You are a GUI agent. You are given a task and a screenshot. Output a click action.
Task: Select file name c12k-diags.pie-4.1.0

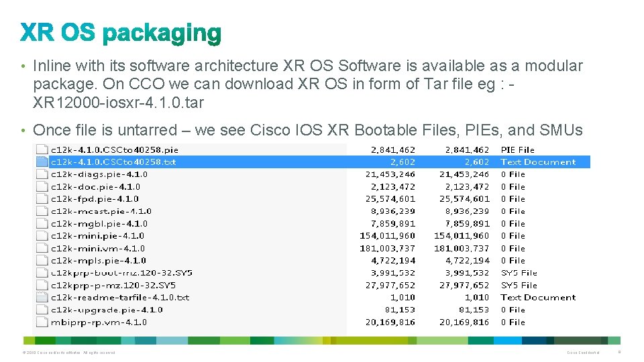click(99, 174)
